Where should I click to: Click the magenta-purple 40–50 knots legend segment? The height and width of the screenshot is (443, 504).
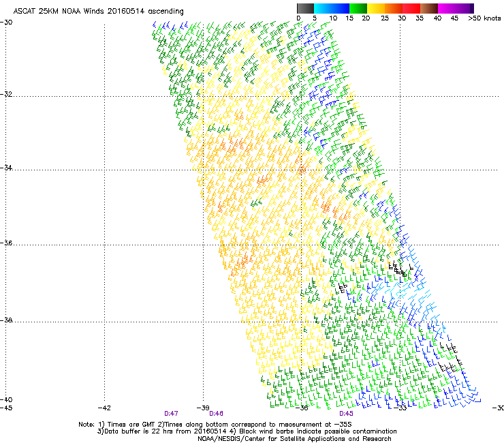point(456,8)
